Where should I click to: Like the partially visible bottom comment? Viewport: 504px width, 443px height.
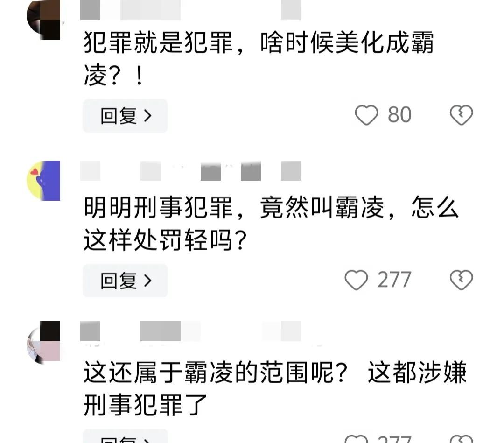click(x=356, y=439)
